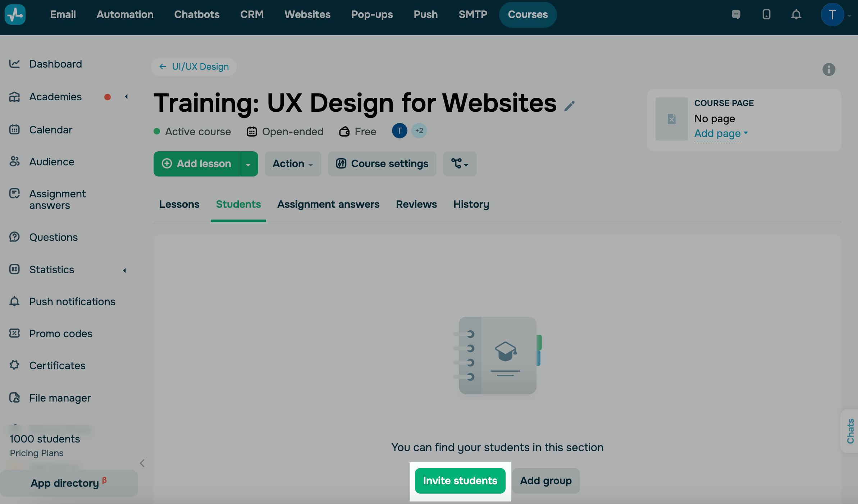Screen dimensions: 858x504
Task: Open the Assignment answers tab
Action: pos(328,204)
